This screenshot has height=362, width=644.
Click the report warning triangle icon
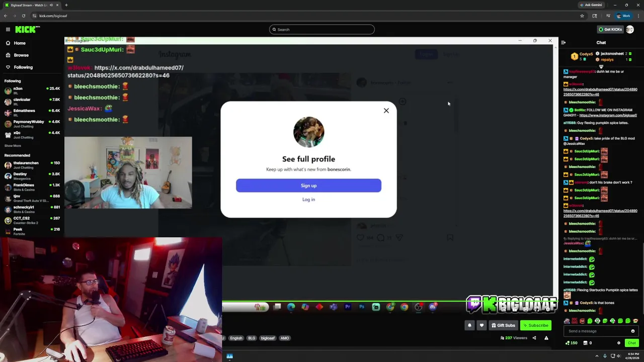tap(546, 338)
